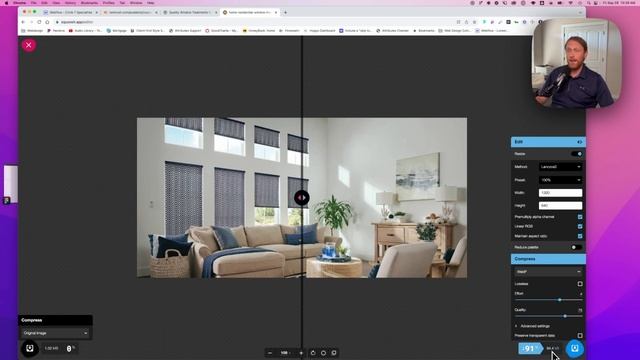
Task: Rotate the image using the rotate icon
Action: [313, 353]
